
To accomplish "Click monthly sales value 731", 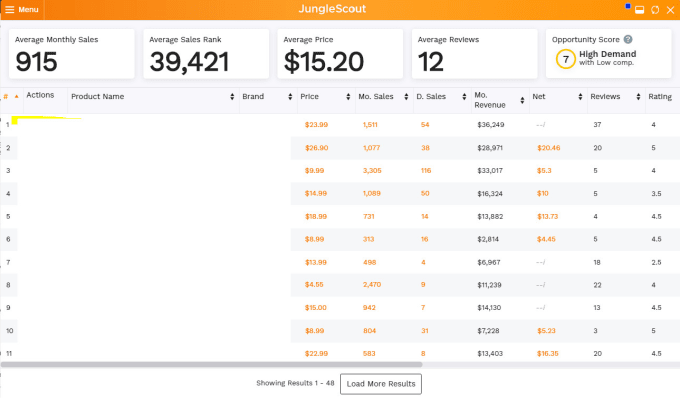I will click(369, 216).
